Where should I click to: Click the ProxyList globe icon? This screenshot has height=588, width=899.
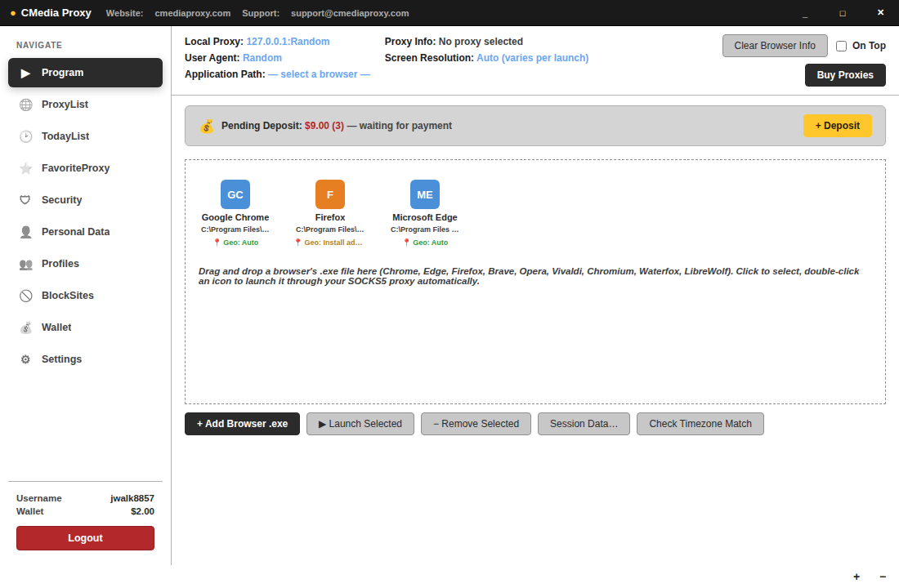26,105
